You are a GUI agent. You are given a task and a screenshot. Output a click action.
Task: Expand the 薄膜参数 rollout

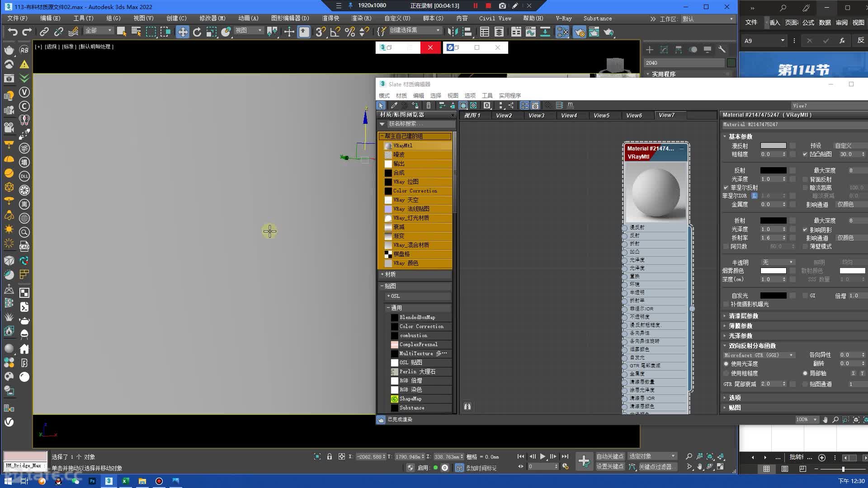pos(741,326)
